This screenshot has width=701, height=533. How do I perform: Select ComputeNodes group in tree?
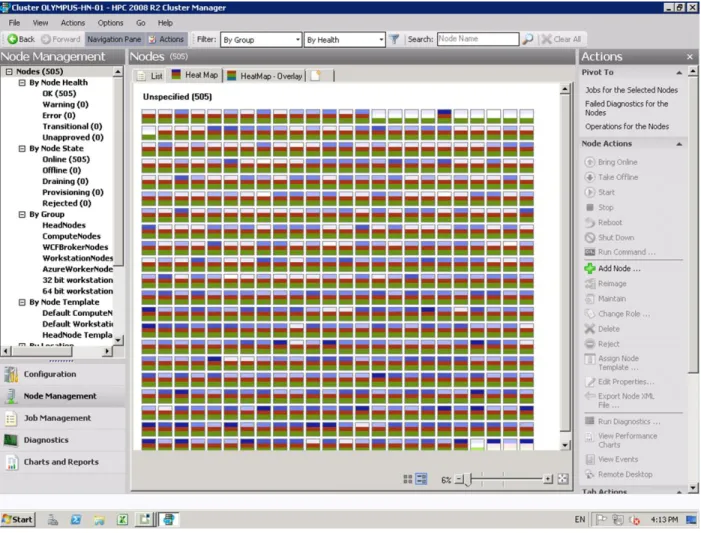71,236
